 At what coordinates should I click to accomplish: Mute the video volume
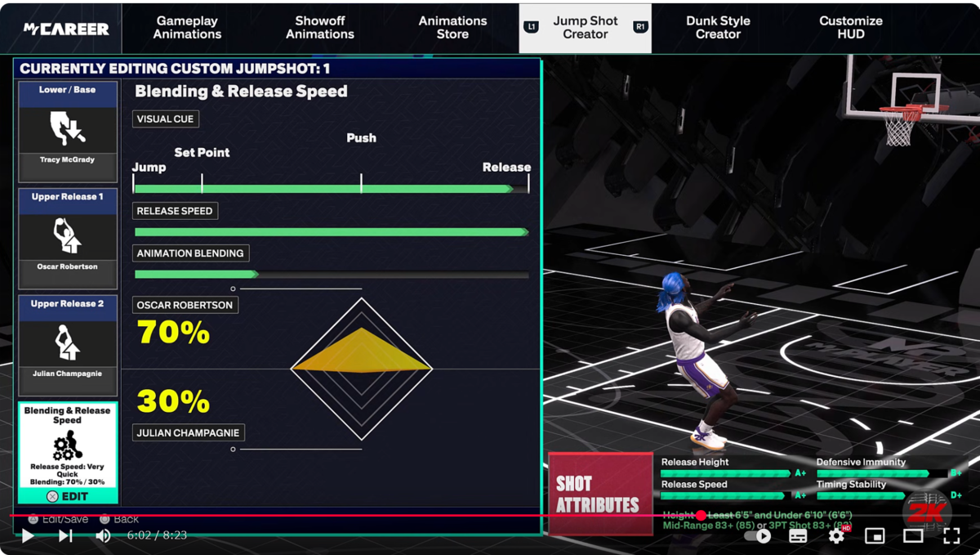coord(103,536)
